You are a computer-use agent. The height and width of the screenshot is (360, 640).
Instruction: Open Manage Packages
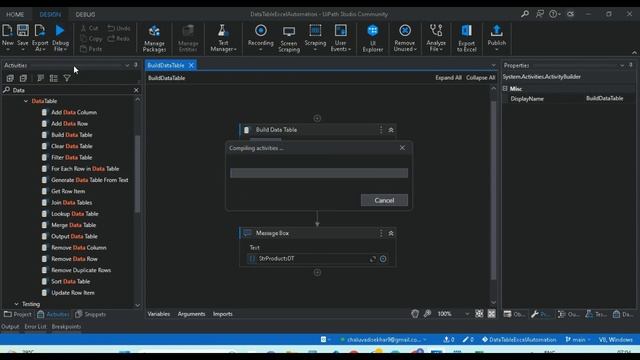pyautogui.click(x=154, y=38)
